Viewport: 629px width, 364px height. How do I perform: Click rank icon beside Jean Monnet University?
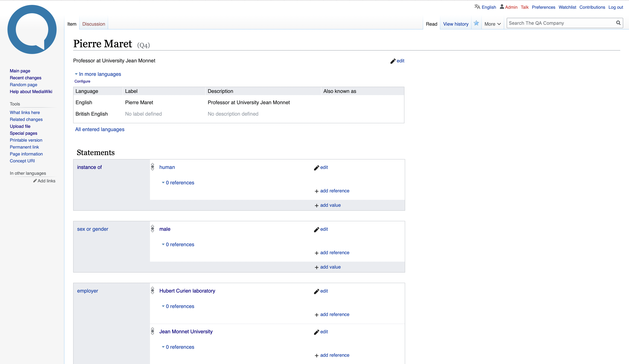(153, 331)
